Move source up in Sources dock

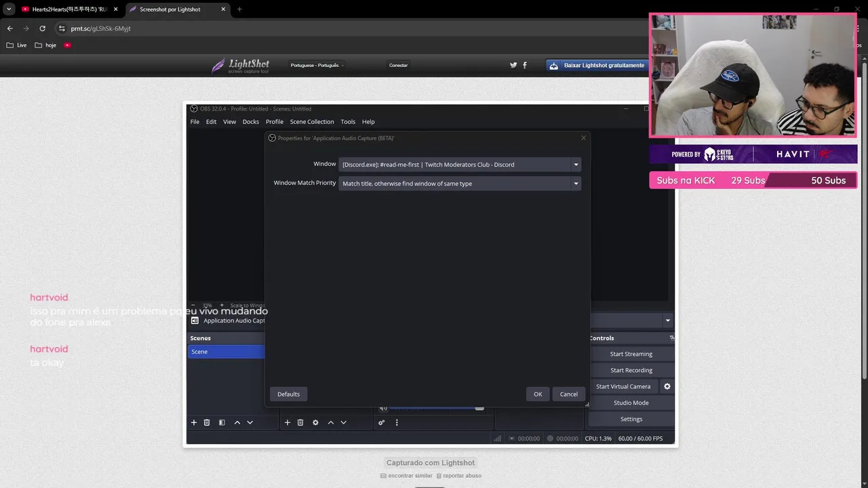pos(331,422)
